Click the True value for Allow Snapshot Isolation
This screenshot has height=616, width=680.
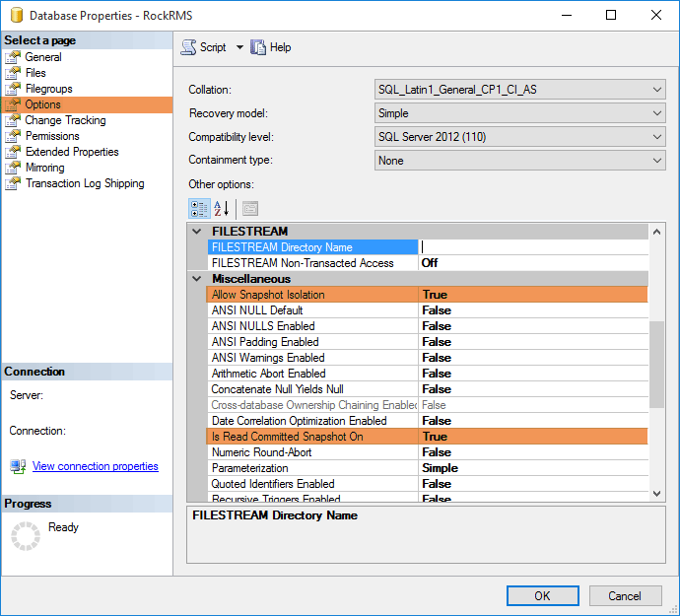(x=435, y=295)
